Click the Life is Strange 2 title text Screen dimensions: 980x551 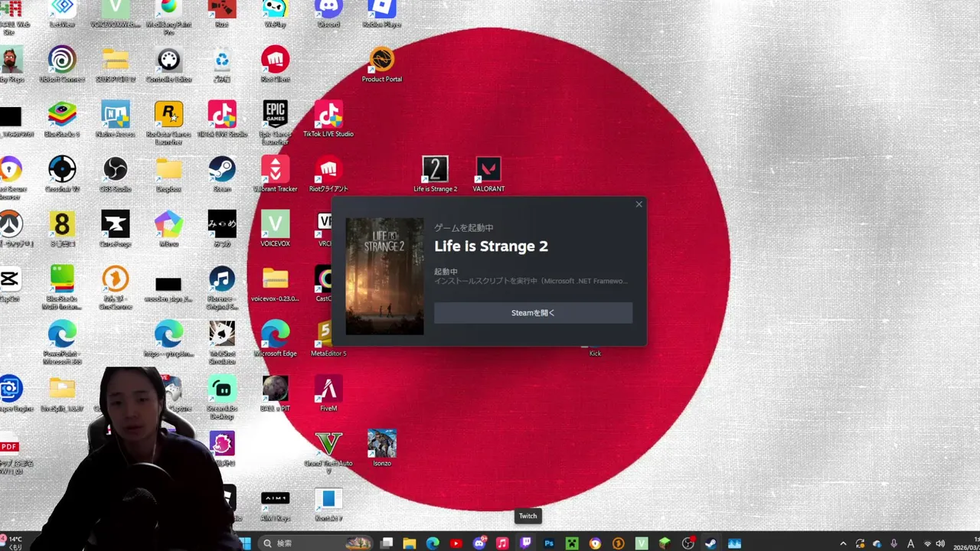(491, 246)
